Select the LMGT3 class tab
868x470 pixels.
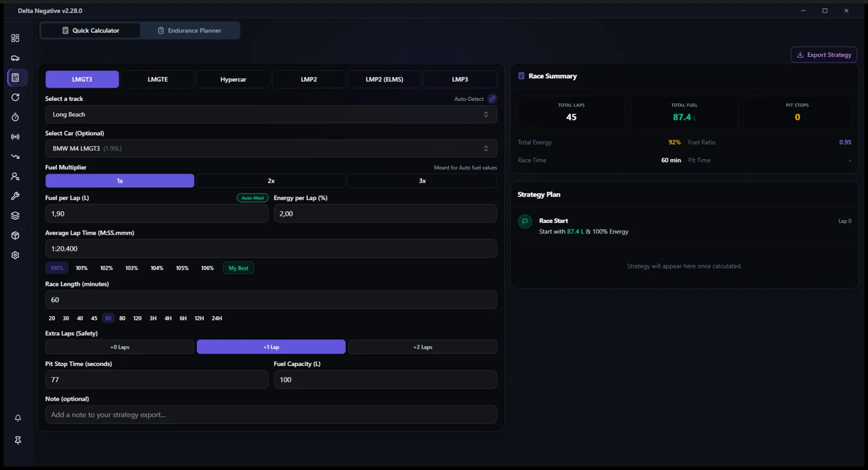[x=82, y=79]
